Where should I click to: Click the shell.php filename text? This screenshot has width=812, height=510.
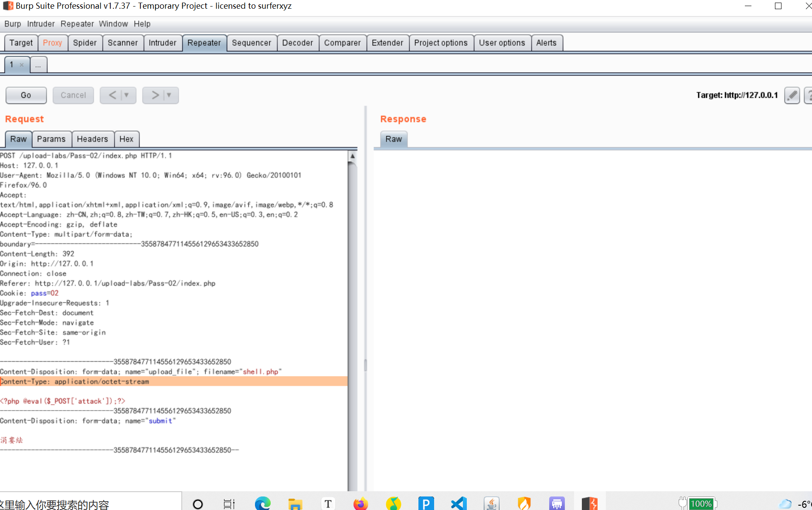(x=261, y=372)
